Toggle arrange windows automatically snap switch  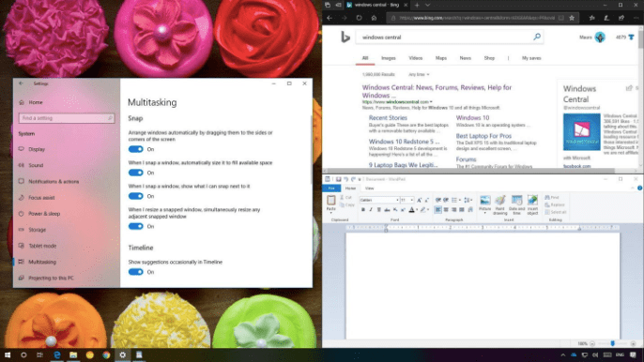(135, 149)
